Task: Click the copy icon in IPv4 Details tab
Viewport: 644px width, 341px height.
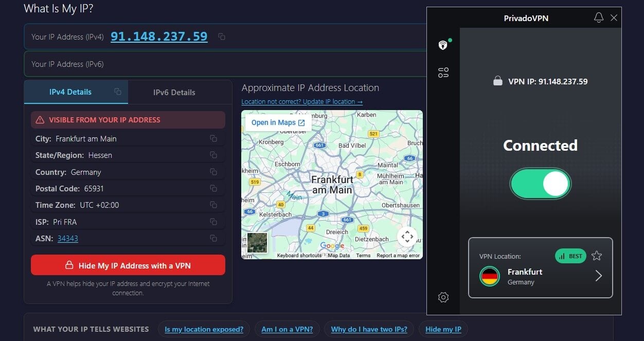Action: click(x=118, y=92)
